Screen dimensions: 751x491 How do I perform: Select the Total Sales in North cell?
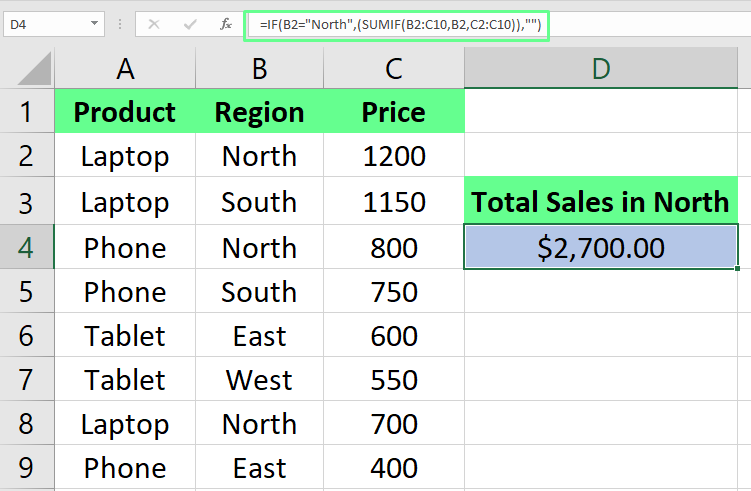coord(601,202)
